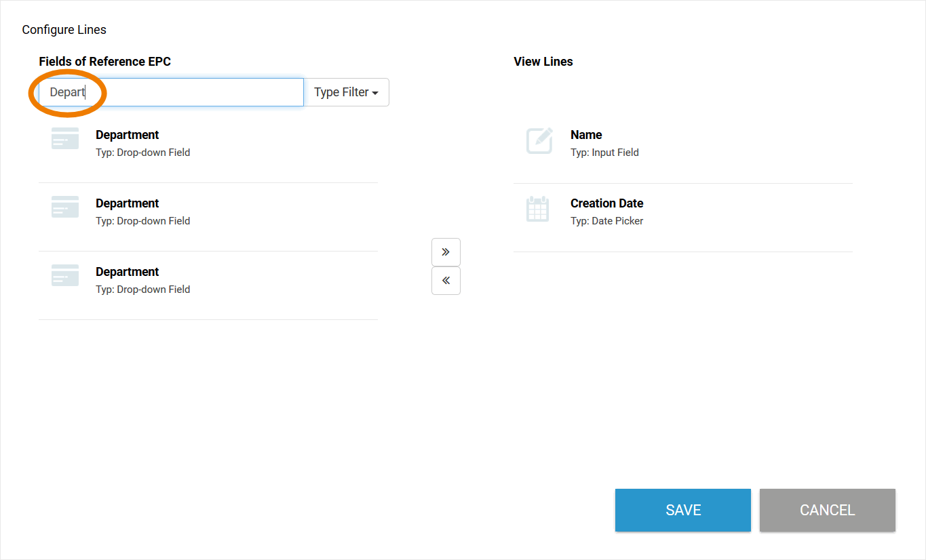Remove field using the double-left arrow button
Screen dimensions: 926x560
446,281
